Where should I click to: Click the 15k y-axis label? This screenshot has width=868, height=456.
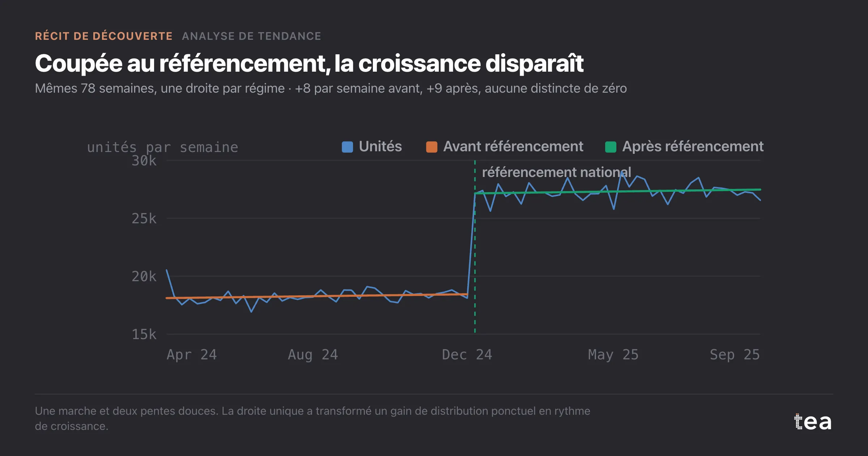(x=144, y=334)
